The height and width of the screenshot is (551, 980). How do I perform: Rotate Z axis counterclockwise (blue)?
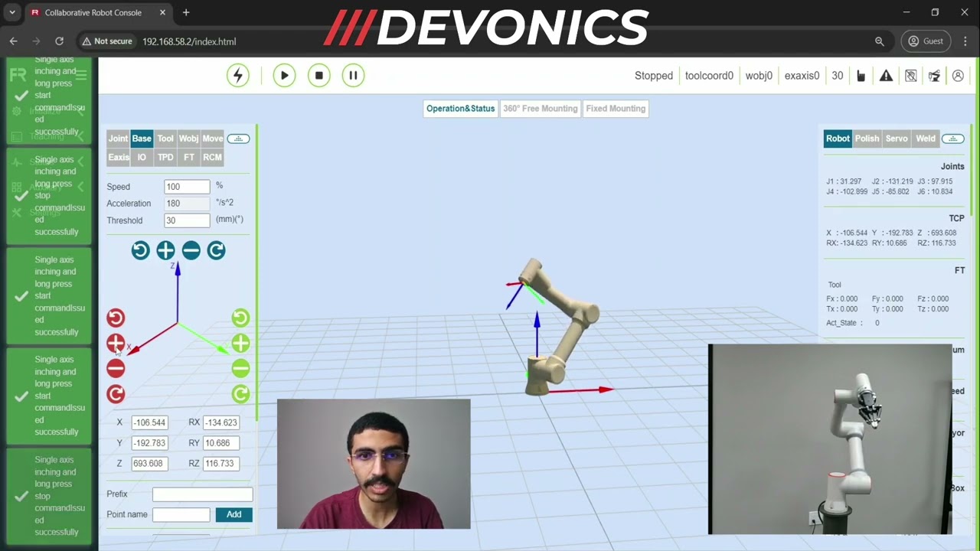[140, 250]
